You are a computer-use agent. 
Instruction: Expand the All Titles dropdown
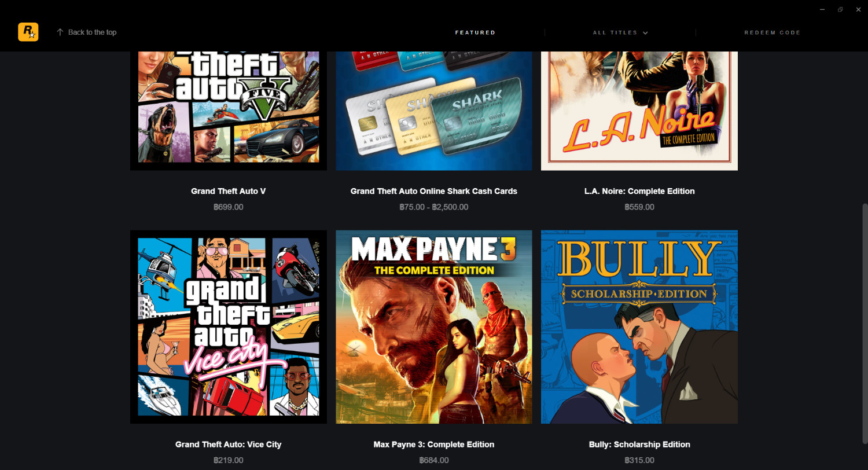pyautogui.click(x=620, y=32)
